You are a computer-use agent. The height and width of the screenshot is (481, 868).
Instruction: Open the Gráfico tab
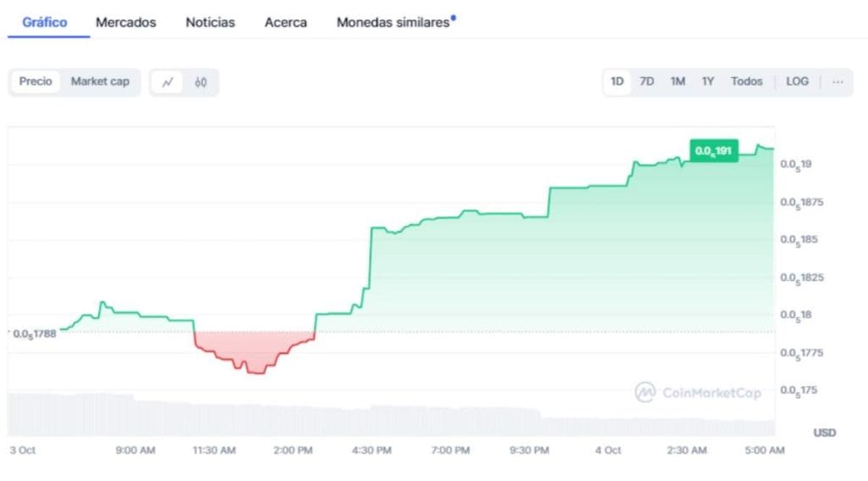45,22
